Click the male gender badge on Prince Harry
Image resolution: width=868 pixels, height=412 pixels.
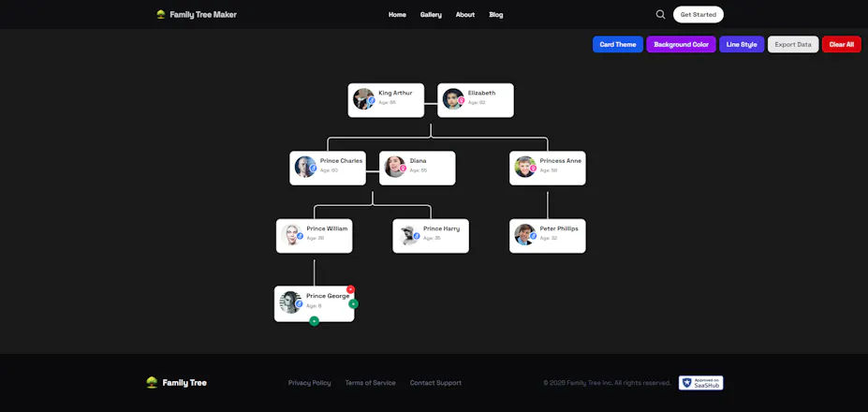pyautogui.click(x=417, y=236)
